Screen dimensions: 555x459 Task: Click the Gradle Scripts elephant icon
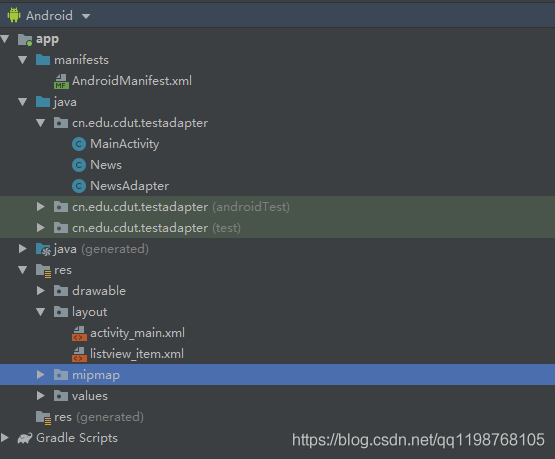[25, 438]
